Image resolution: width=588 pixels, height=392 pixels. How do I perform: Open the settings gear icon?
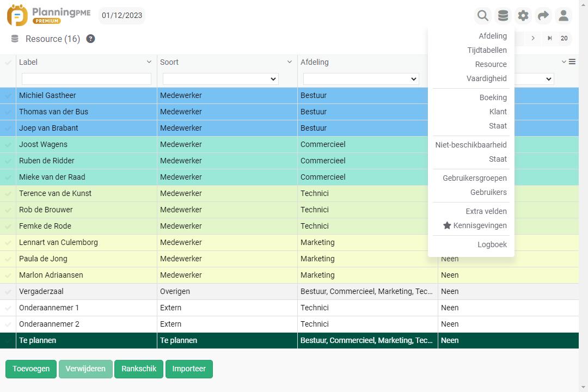coord(523,16)
